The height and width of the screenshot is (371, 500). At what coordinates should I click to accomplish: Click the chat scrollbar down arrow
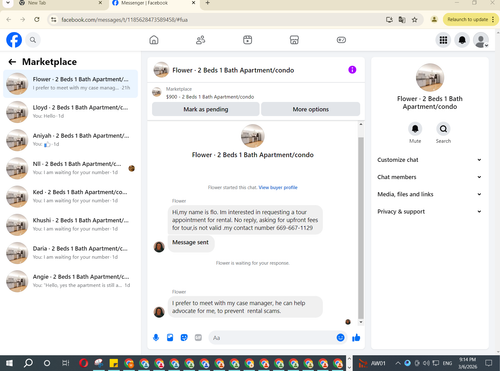pyautogui.click(x=361, y=322)
